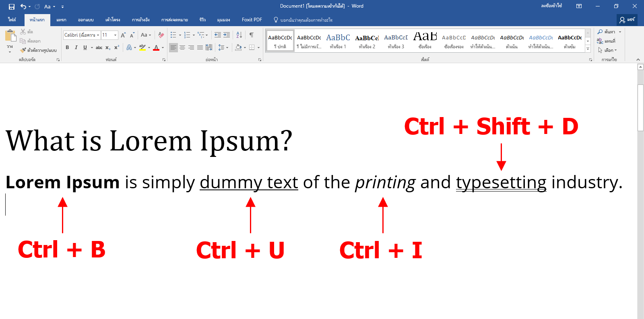The height and width of the screenshot is (319, 644).
Task: Open the Calibri font name dropdown
Action: click(98, 35)
